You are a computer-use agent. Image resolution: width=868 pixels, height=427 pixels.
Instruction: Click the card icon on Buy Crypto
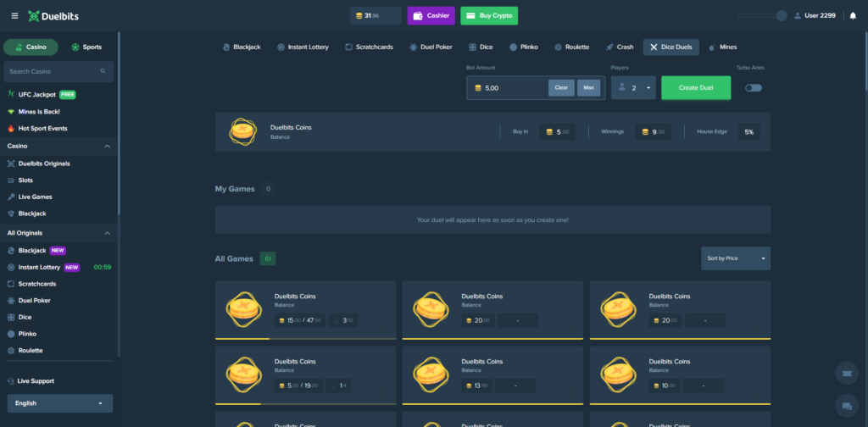pyautogui.click(x=471, y=16)
